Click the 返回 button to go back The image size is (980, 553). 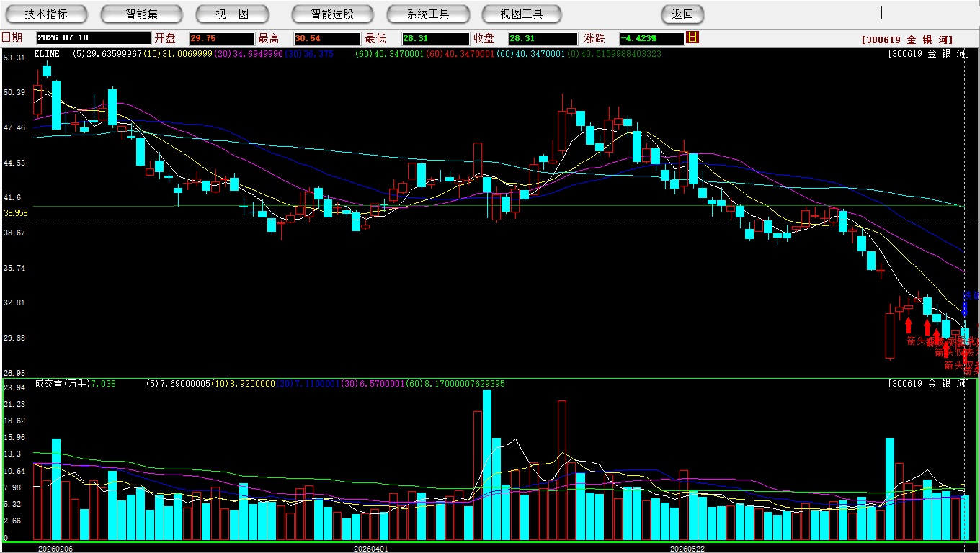click(x=682, y=14)
